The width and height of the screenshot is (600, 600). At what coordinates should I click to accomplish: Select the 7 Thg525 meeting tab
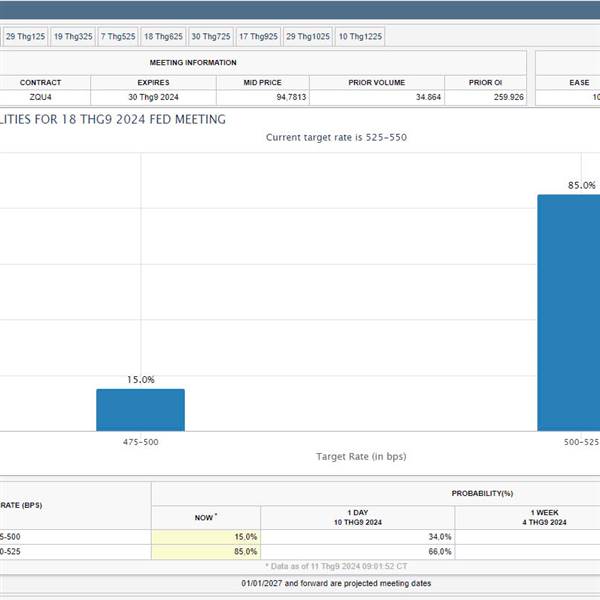[x=117, y=36]
